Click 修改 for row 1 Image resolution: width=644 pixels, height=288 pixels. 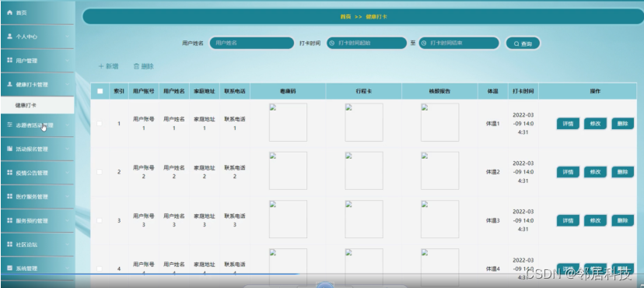pyautogui.click(x=595, y=124)
